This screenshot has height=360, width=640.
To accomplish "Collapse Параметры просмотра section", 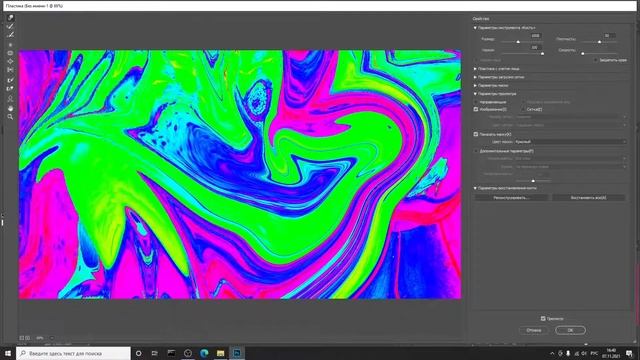I will [475, 94].
